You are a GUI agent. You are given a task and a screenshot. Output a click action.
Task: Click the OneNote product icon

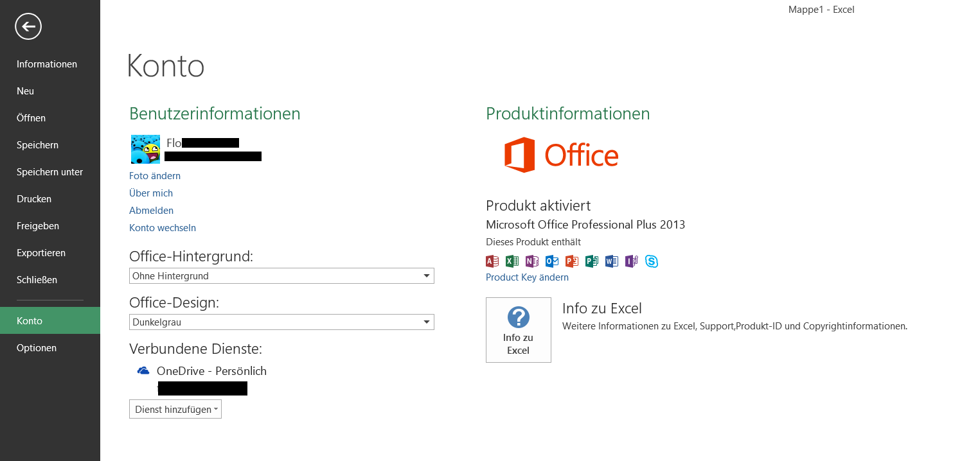tap(532, 261)
